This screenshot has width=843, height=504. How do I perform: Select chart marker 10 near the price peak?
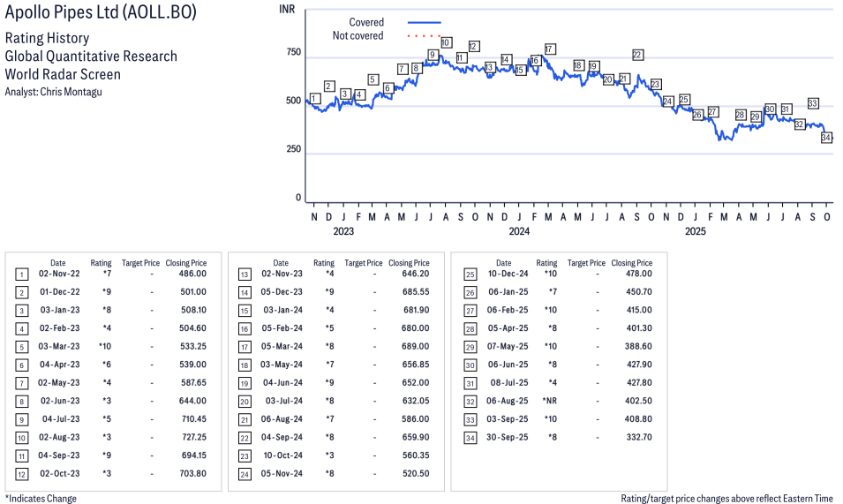(446, 42)
